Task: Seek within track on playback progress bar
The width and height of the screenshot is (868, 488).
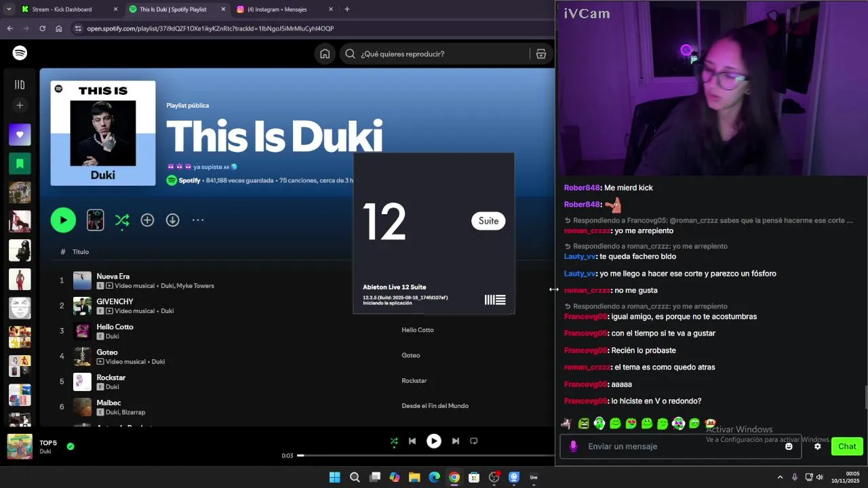Action: (x=427, y=455)
